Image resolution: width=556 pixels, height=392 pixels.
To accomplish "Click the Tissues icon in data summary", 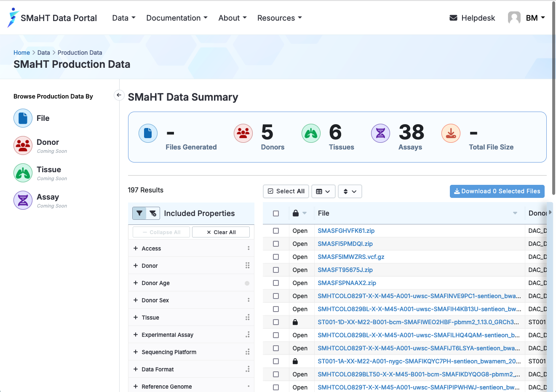I will tap(311, 133).
